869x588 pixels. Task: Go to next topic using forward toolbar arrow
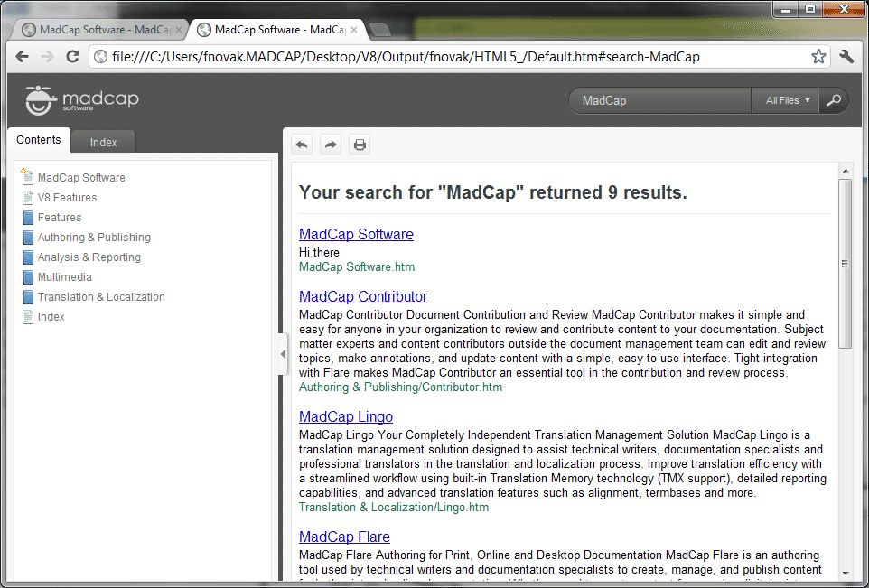click(331, 145)
